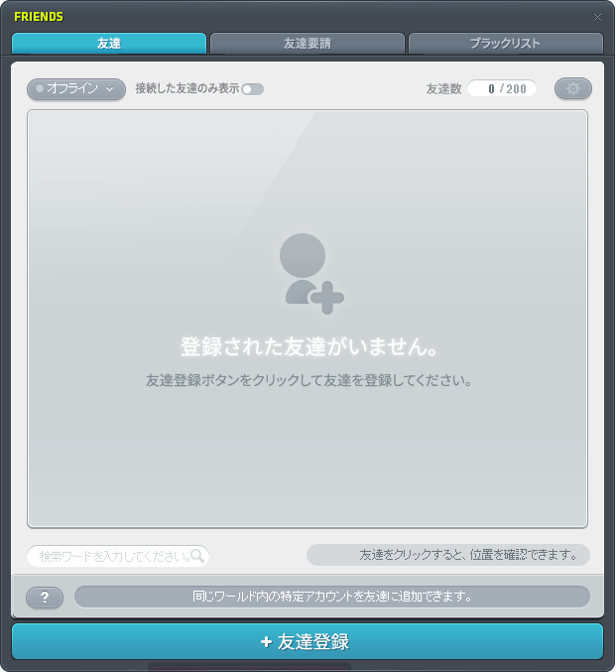The height and width of the screenshot is (672, 616).
Task: Click the add-friend silhouette icon
Action: tap(308, 273)
